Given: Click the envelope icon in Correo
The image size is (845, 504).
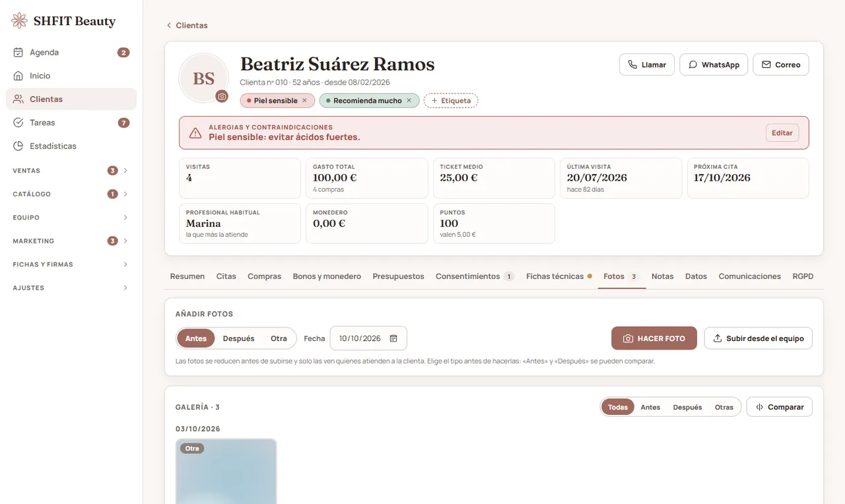Looking at the screenshot, I should pyautogui.click(x=766, y=65).
